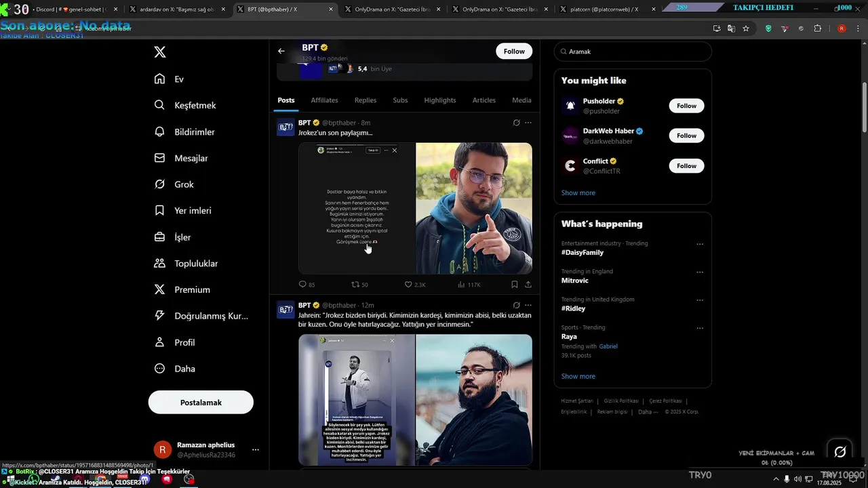The width and height of the screenshot is (868, 488).
Task: Open Bildirimler notifications bell
Action: point(159,131)
